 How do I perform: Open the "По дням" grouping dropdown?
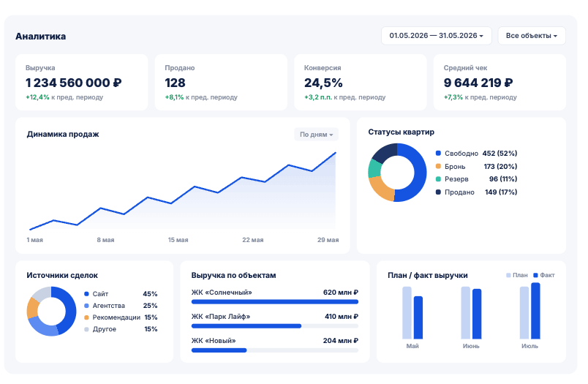(316, 135)
